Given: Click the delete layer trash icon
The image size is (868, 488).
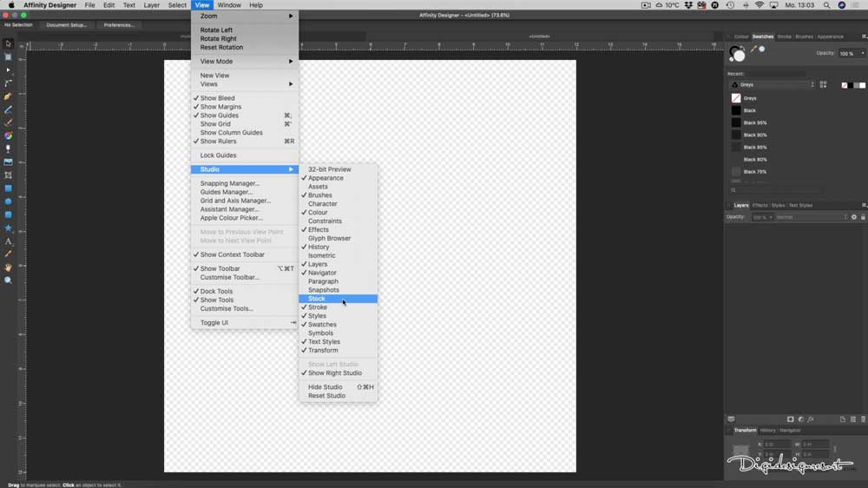Looking at the screenshot, I should click(x=863, y=419).
